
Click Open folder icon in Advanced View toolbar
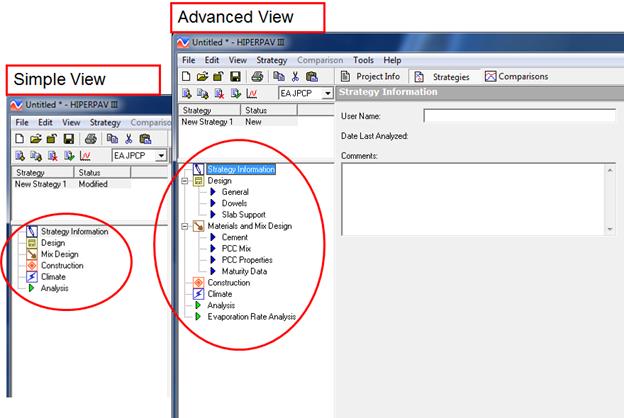(202, 76)
